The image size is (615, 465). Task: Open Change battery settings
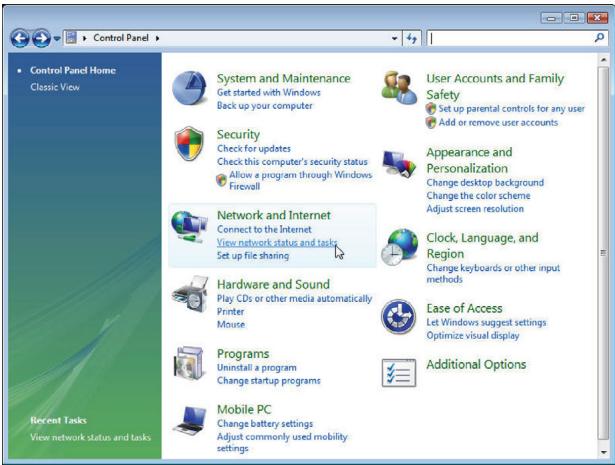tap(265, 424)
